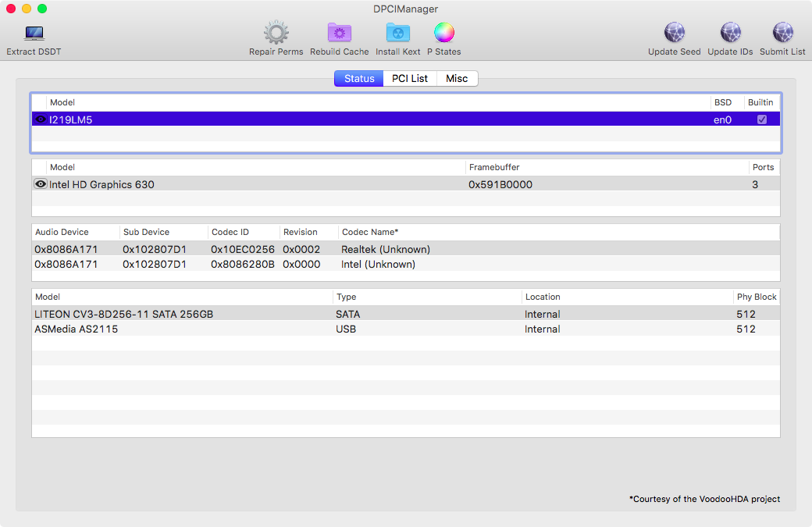Click the Phy Block column header

(x=755, y=297)
